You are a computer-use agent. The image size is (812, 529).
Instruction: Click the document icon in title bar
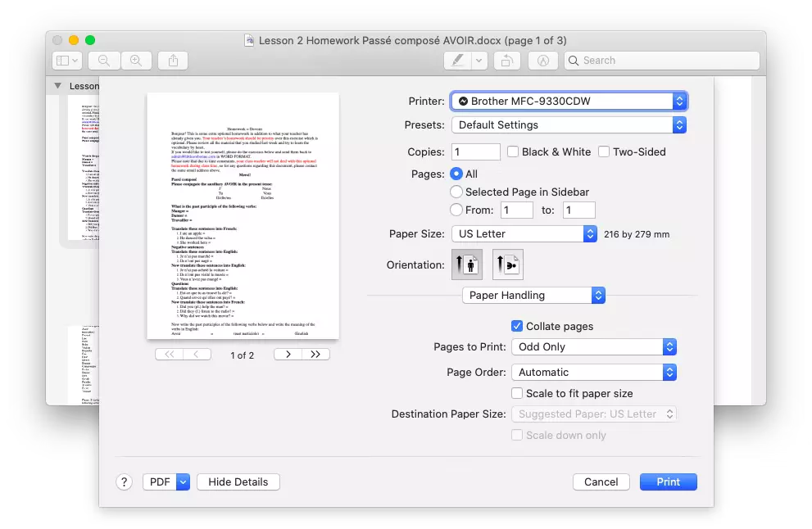tap(249, 40)
